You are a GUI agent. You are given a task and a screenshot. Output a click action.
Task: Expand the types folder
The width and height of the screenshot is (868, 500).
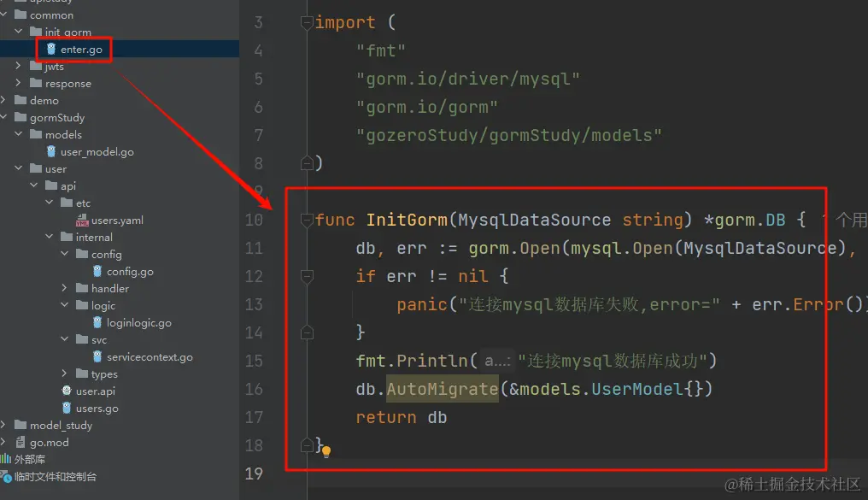pos(65,374)
